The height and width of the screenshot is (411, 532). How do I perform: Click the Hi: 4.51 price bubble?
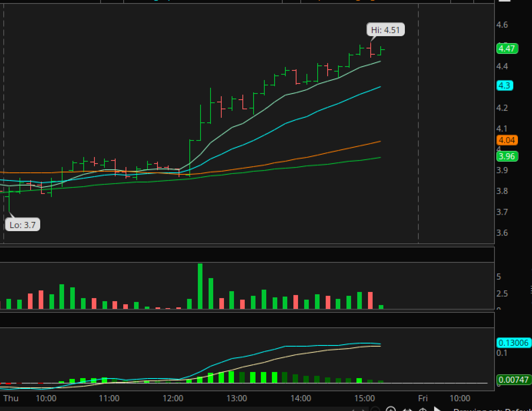coord(385,30)
